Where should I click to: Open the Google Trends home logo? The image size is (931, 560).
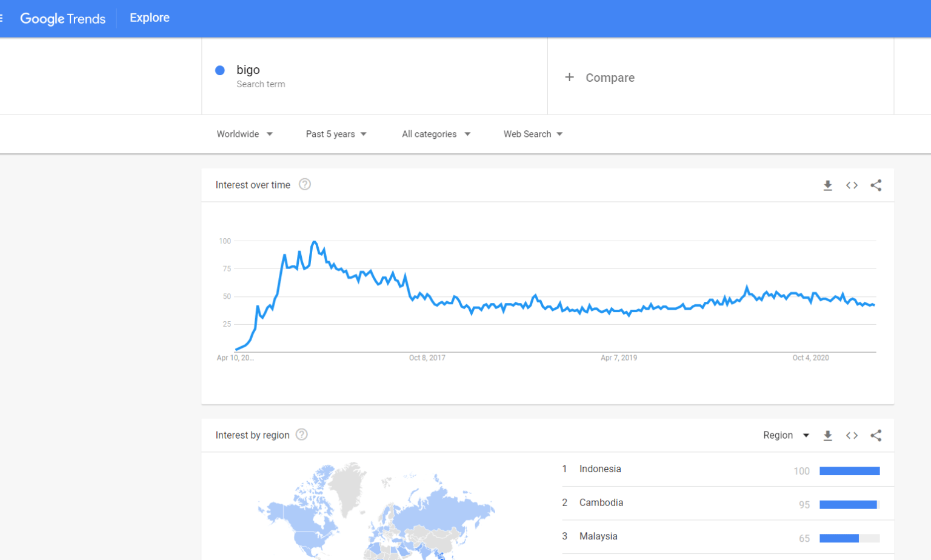pos(62,18)
